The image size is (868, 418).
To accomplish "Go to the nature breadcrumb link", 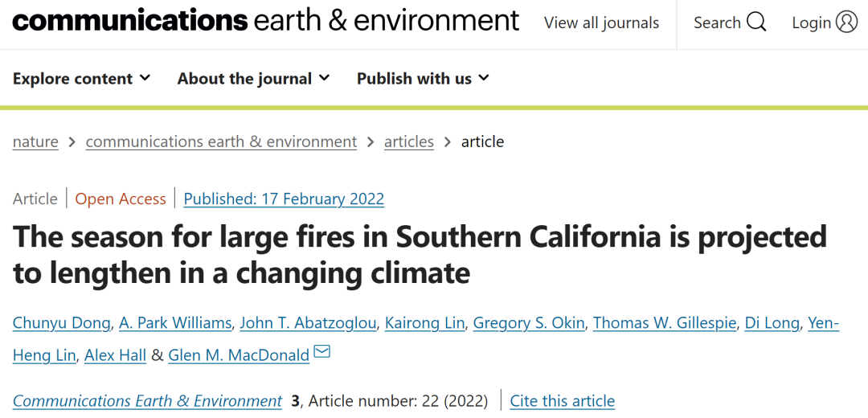I will tap(35, 141).
